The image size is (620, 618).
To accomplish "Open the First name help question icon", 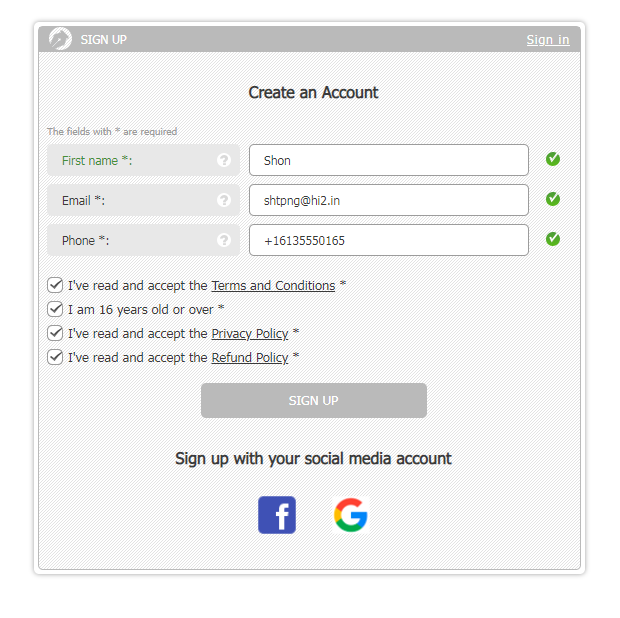I will pos(224,160).
